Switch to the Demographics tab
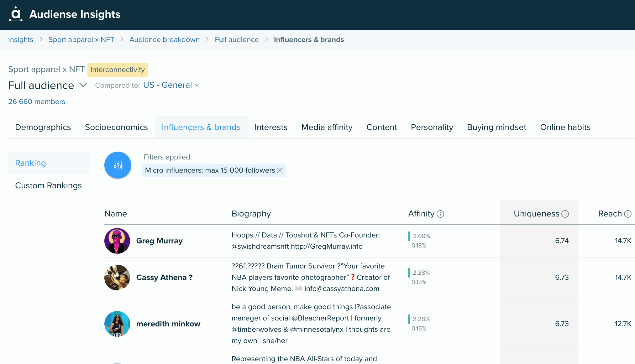The image size is (635, 364). (43, 127)
